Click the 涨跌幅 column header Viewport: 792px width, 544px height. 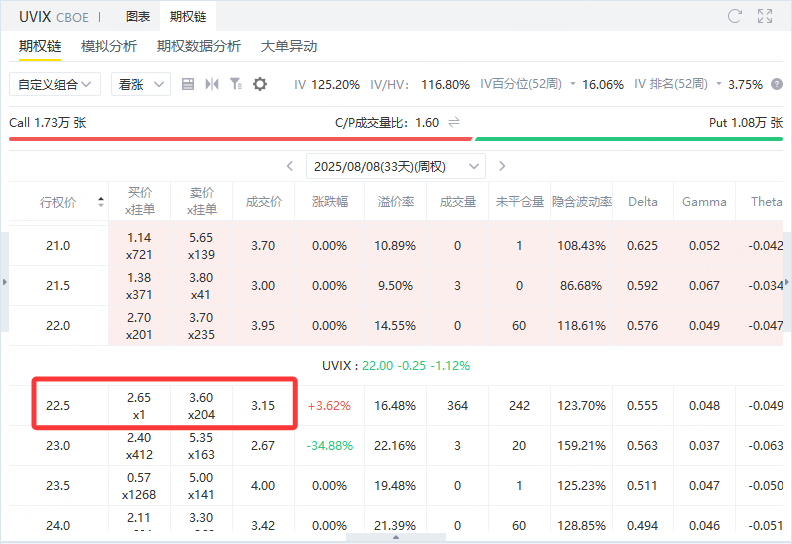point(330,202)
